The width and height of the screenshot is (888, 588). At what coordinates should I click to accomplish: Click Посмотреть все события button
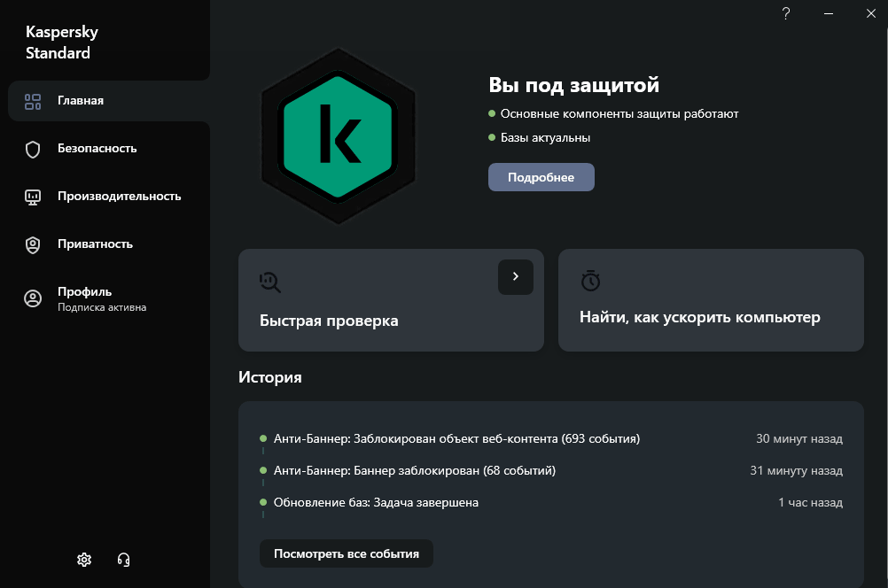(346, 553)
